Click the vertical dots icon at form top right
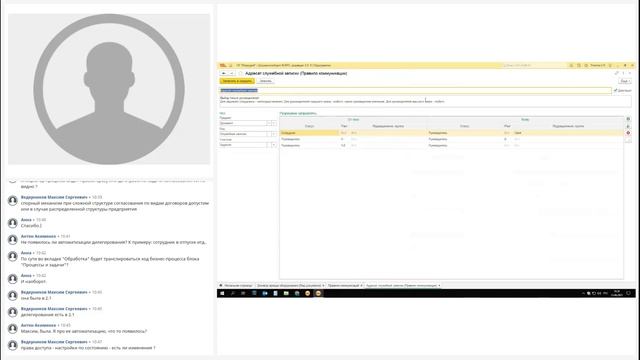This screenshot has height=360, width=640. (x=623, y=73)
